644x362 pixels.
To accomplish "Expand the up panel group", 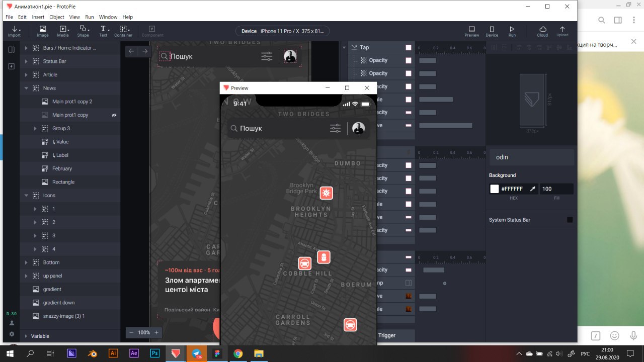I will tap(26, 276).
